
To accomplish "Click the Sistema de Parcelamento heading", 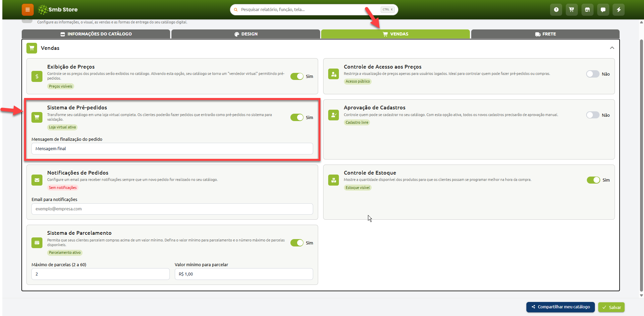I will (x=79, y=233).
